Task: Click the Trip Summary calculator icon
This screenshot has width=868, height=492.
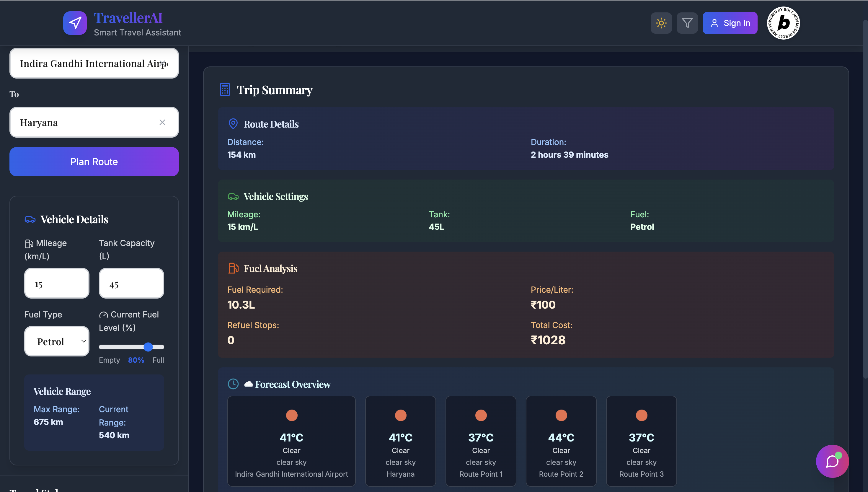Action: click(225, 89)
